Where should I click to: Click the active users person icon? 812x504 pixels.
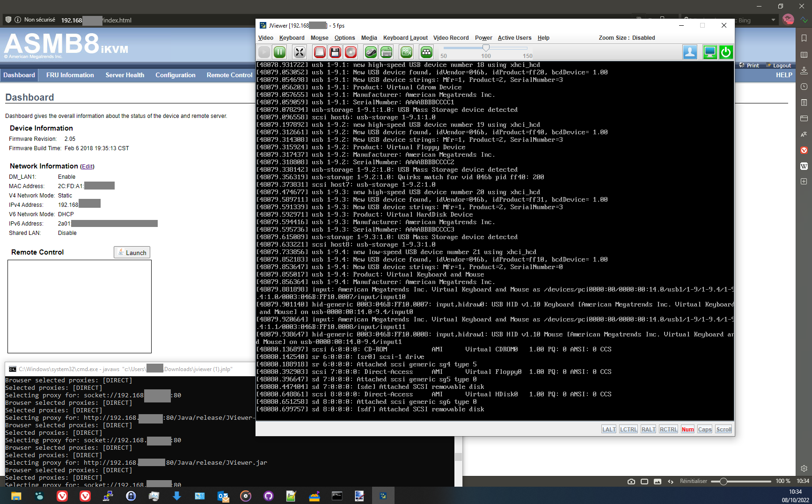coord(690,52)
